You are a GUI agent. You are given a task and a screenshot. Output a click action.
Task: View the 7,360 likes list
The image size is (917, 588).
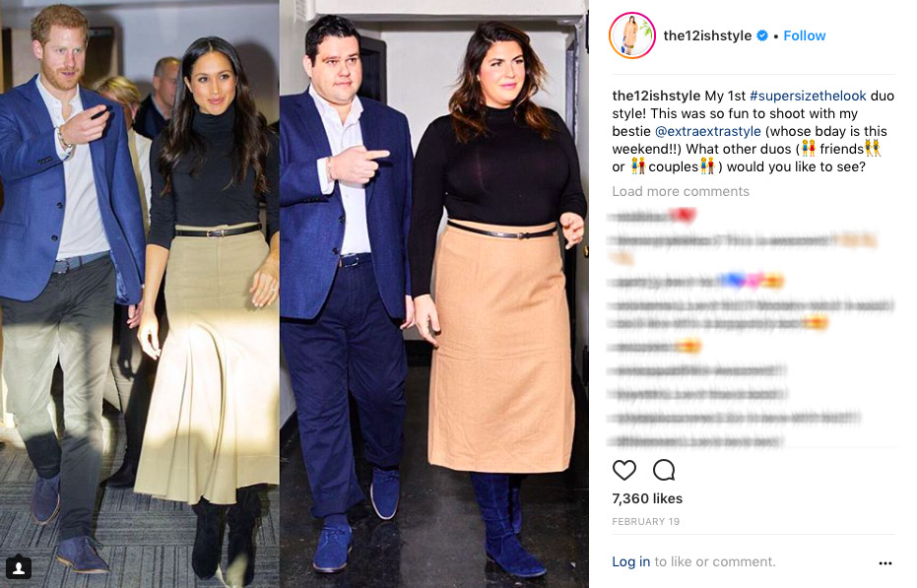click(647, 498)
